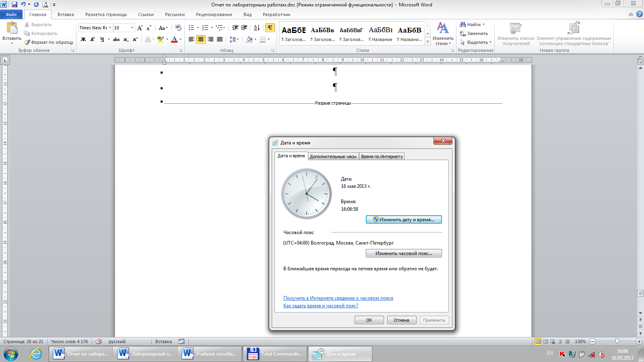Apply red font color
Image resolution: width=644 pixels, height=362 pixels.
[x=174, y=39]
